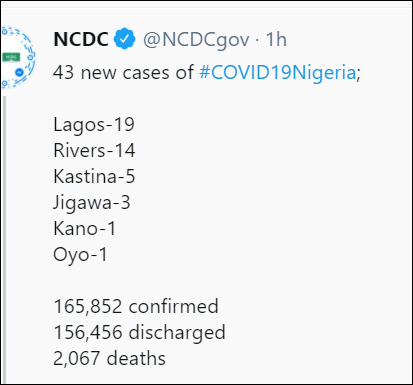
Task: Select the Rivers-14 line
Action: coord(94,150)
